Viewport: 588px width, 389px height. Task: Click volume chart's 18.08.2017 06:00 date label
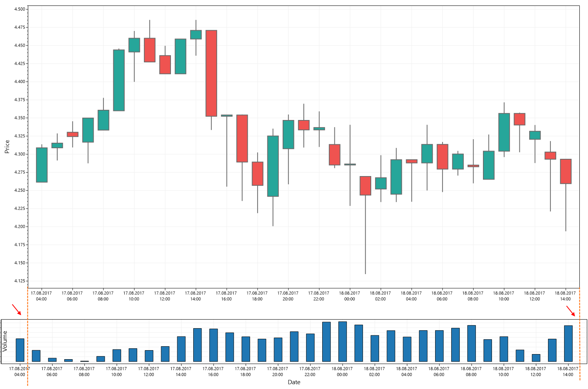click(439, 372)
